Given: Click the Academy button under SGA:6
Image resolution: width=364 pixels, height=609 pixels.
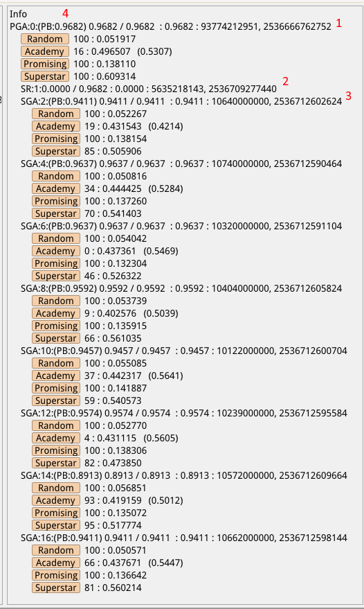Looking at the screenshot, I should [x=56, y=251].
